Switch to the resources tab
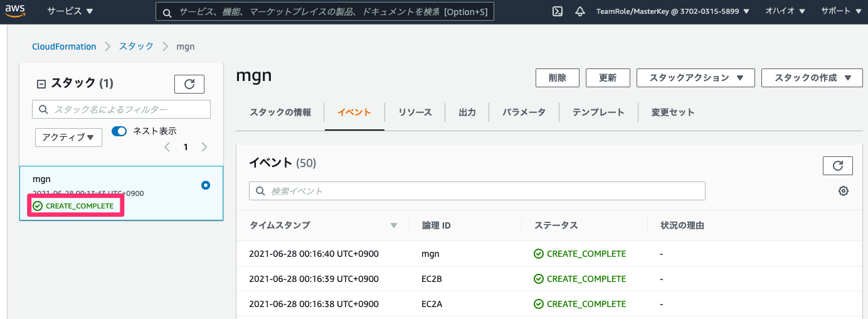 [x=415, y=112]
